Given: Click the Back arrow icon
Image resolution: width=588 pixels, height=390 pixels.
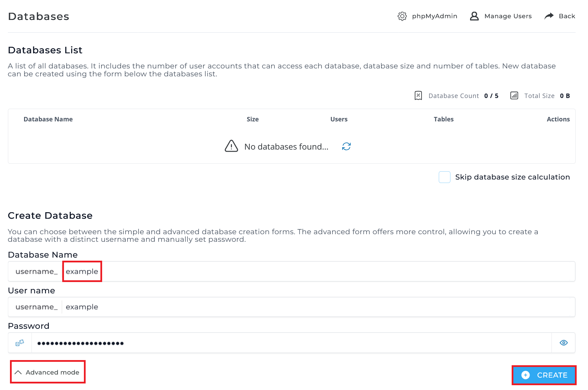Looking at the screenshot, I should point(549,16).
